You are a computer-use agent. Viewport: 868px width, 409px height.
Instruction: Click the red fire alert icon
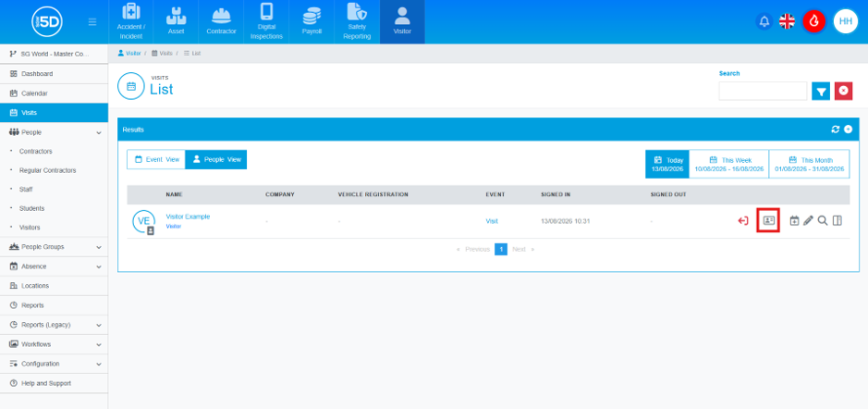click(x=813, y=21)
